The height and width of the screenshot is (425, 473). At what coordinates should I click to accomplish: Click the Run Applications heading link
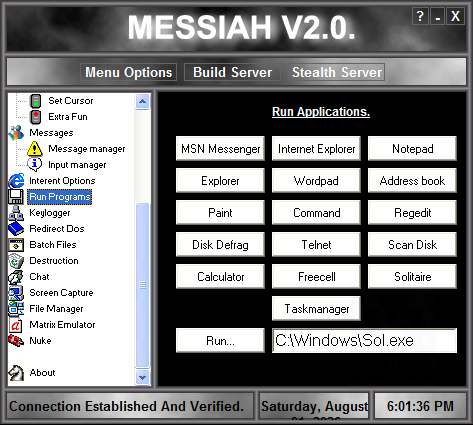tap(321, 112)
